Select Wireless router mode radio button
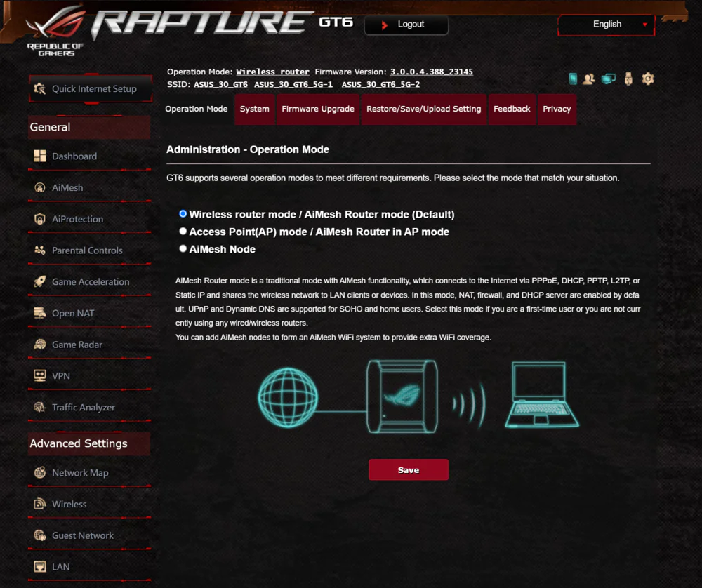Screen dimensions: 702x588 (x=183, y=214)
